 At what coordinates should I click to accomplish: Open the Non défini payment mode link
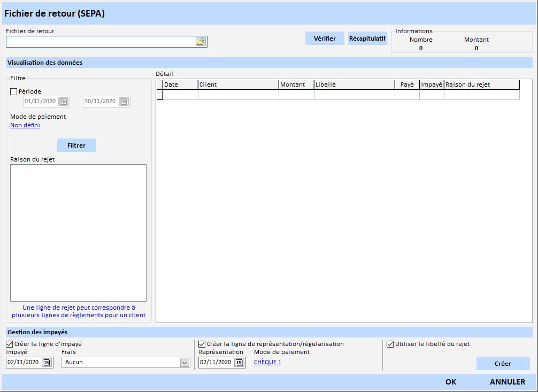coord(25,126)
